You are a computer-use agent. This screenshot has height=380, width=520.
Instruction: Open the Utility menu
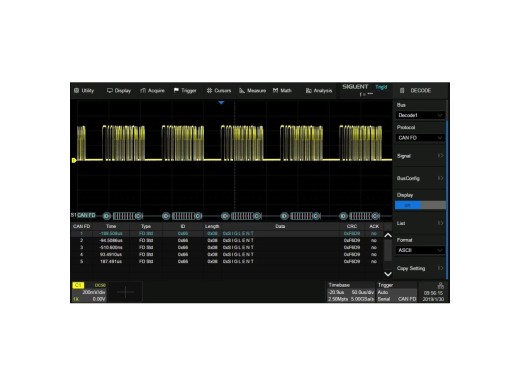(84, 90)
